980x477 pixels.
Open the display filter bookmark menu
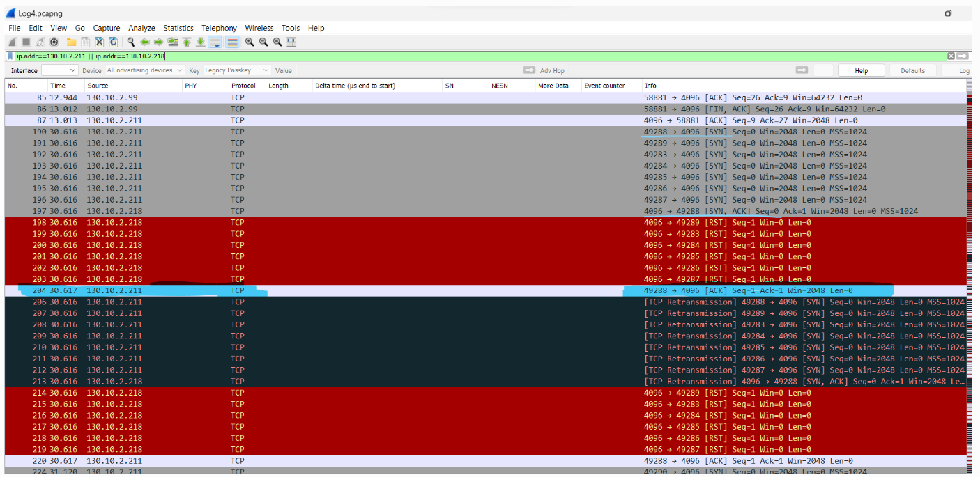pos(10,56)
